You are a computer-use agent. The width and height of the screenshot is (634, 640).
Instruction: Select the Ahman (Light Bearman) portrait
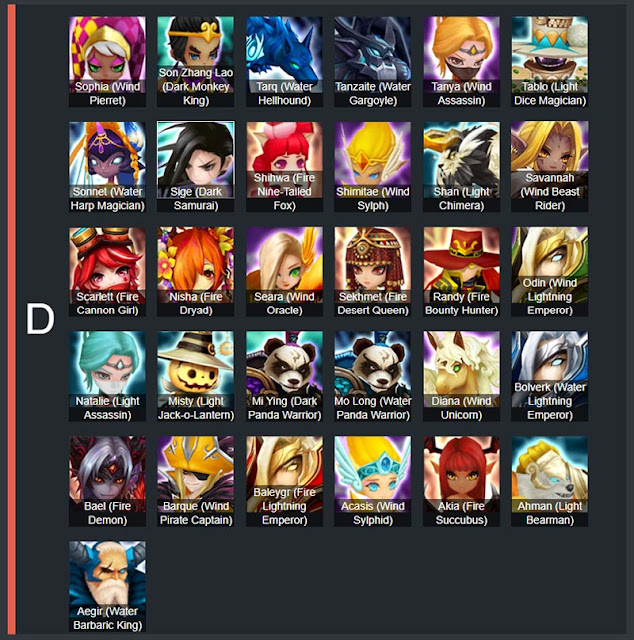tap(549, 481)
